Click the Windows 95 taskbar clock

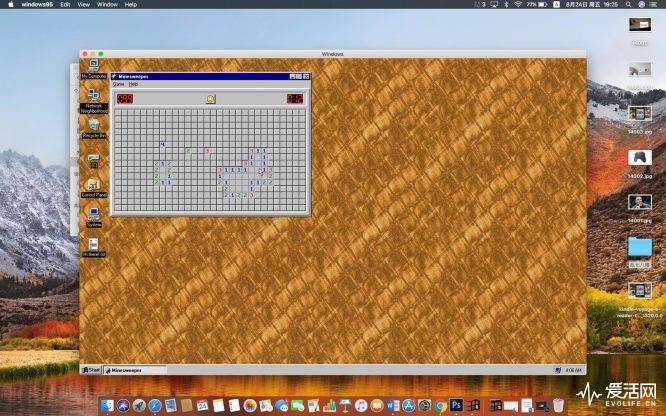click(x=573, y=370)
